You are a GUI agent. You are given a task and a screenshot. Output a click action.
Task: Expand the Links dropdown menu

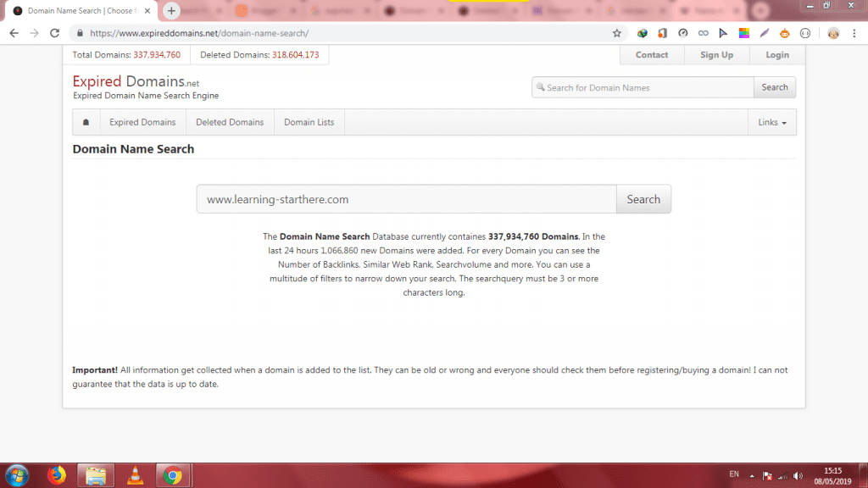point(772,122)
